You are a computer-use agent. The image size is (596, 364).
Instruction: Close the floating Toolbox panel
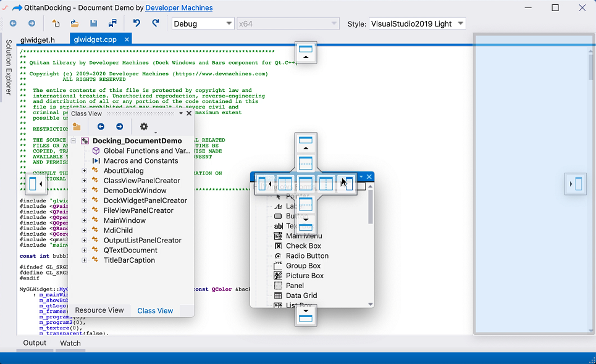[369, 177]
